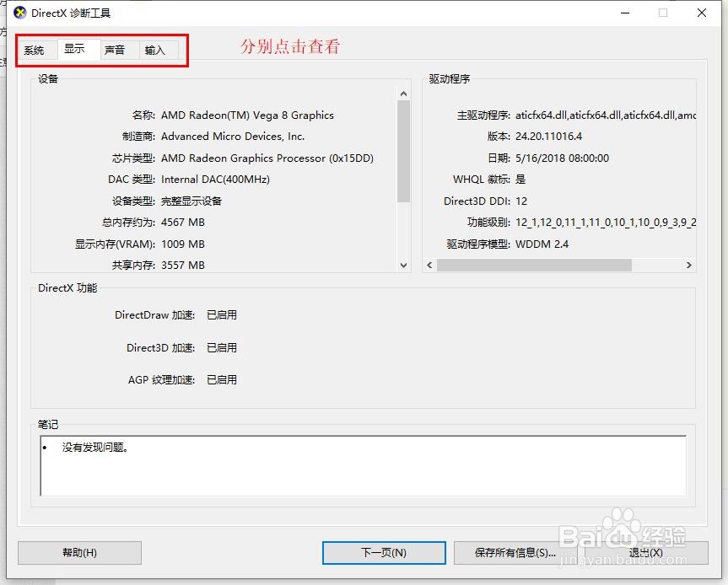This screenshot has height=585, width=728.
Task: Click the right arrow of the driver scrollbar
Action: (690, 265)
